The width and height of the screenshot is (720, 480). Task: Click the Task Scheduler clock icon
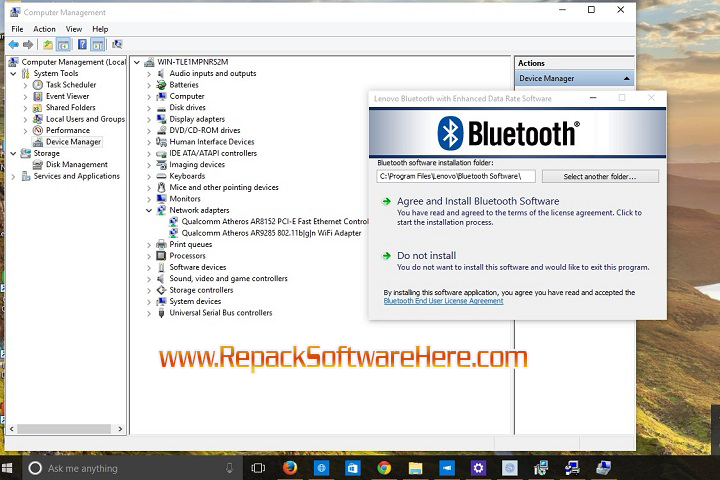point(38,85)
